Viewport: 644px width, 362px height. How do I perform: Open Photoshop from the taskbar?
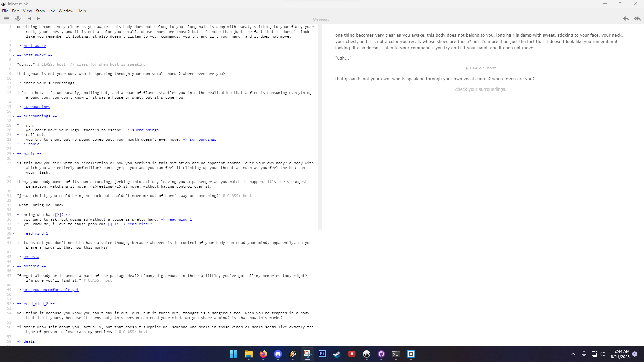(322, 354)
